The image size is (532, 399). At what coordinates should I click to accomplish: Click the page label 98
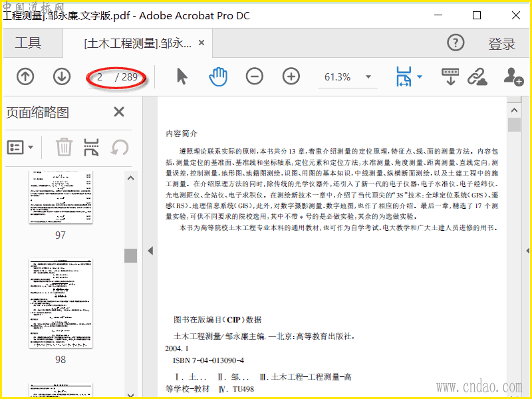tap(61, 360)
